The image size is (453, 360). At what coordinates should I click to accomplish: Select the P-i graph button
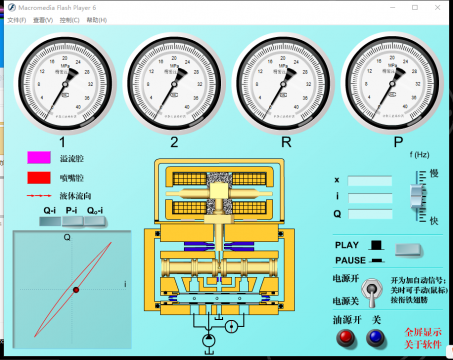[x=72, y=221]
